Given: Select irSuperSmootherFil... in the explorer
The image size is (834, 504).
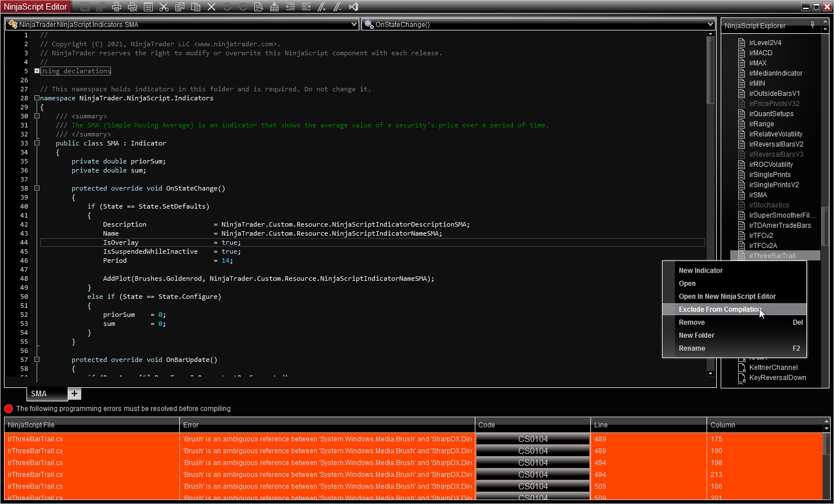Looking at the screenshot, I should pos(782,215).
